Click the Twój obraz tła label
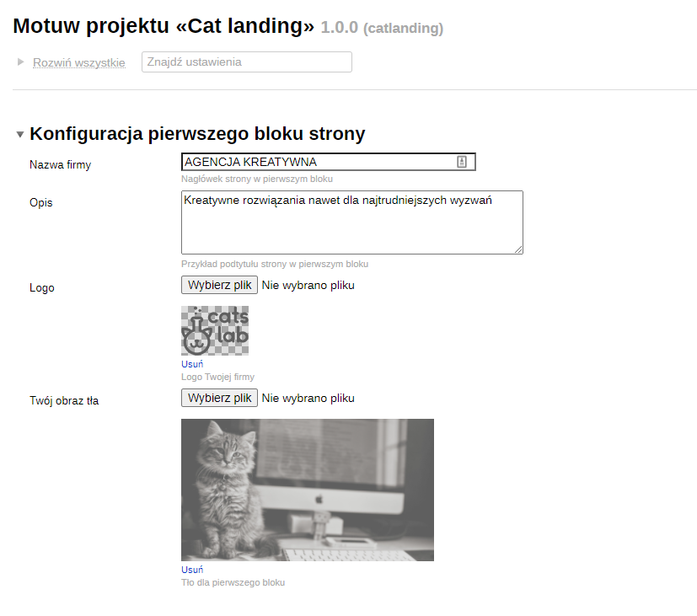Viewport: 697px width, 616px height. (x=64, y=400)
